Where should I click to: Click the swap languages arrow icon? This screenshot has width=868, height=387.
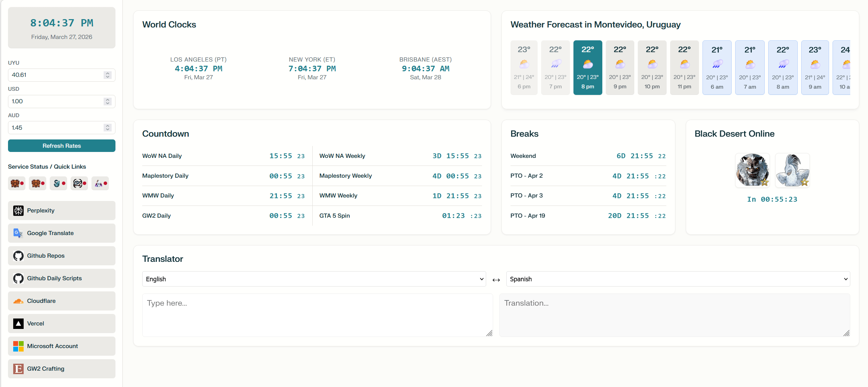[496, 280]
